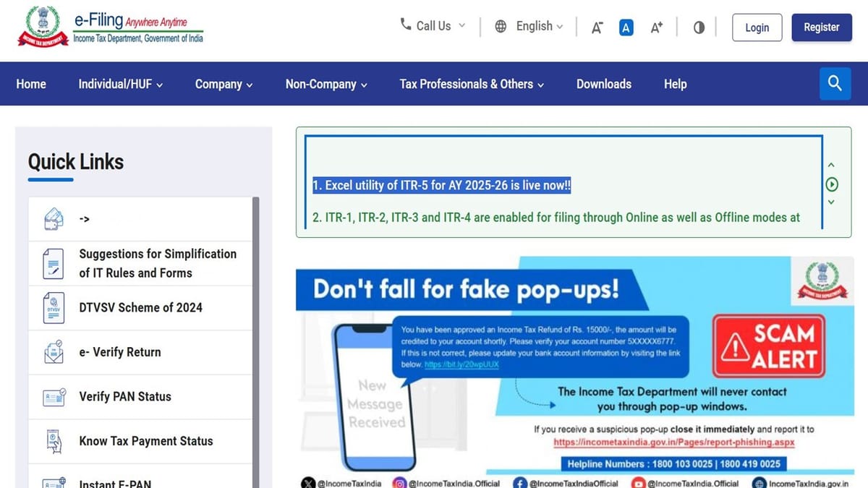The width and height of the screenshot is (868, 488).
Task: Select the increase font size A+ icon
Action: 655,27
